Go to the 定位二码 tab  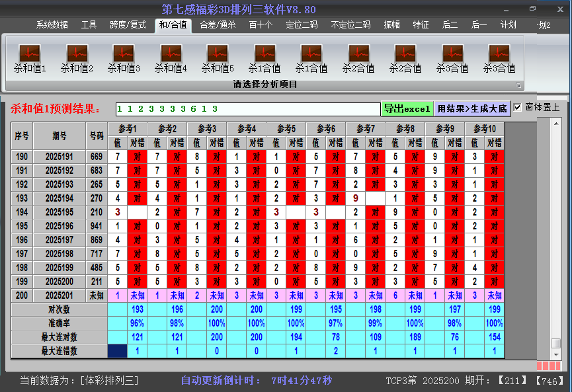[302, 25]
